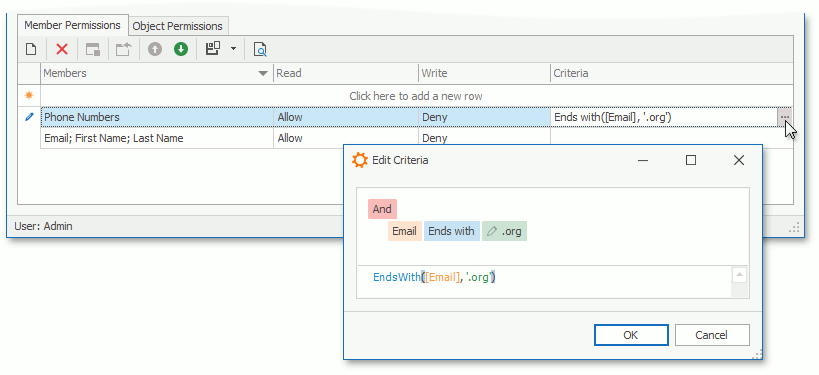Image resolution: width=819 pixels, height=375 pixels.
Task: Click the Email field name in filter
Action: [x=404, y=231]
